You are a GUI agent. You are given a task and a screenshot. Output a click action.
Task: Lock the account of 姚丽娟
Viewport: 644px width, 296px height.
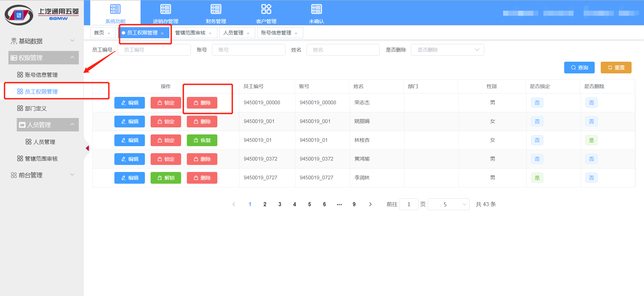click(x=166, y=121)
